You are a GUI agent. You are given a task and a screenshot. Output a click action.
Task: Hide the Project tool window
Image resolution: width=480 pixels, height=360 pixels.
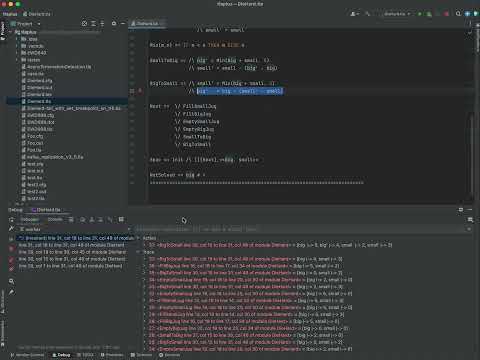point(123,24)
